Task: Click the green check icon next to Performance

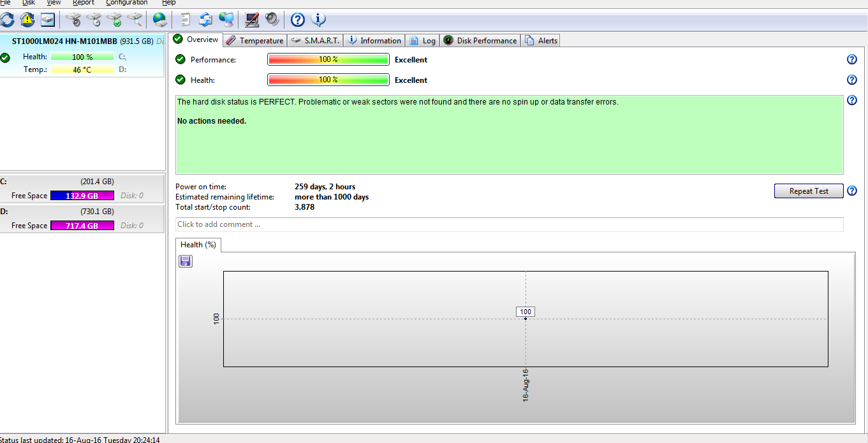Action: [180, 59]
